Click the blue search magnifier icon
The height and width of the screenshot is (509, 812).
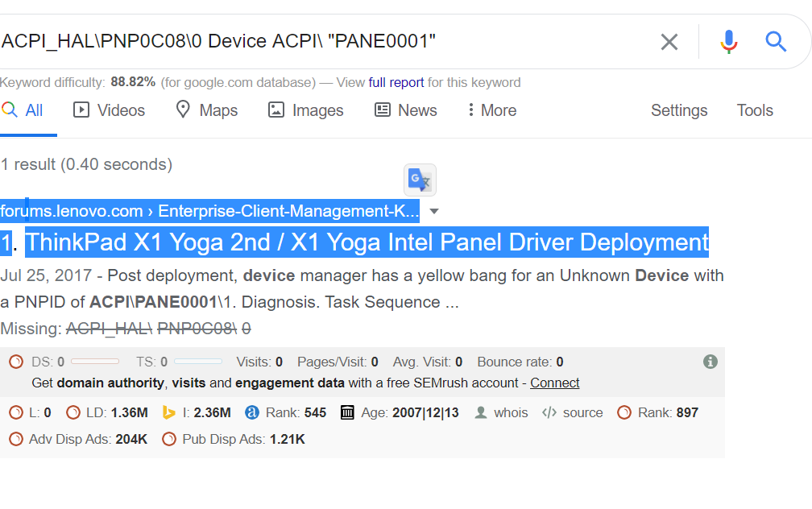(776, 41)
